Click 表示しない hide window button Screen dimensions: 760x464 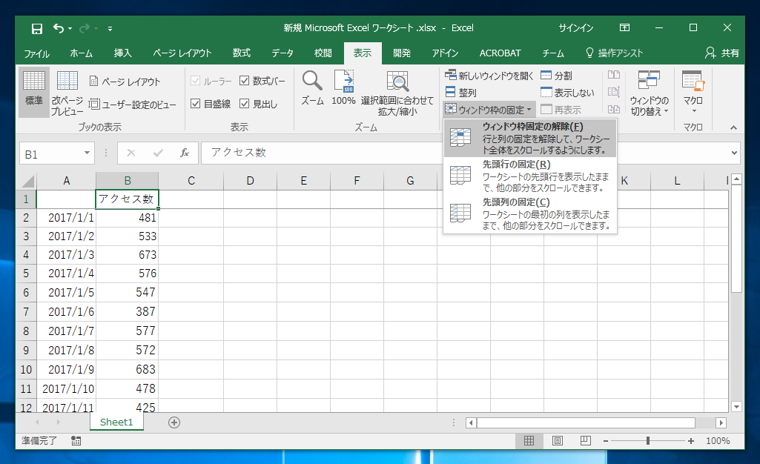(x=567, y=92)
